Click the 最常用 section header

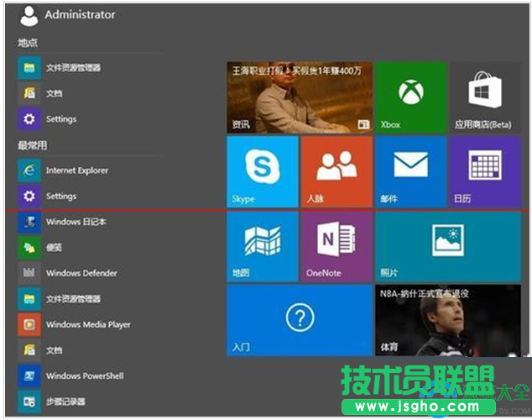(32, 145)
